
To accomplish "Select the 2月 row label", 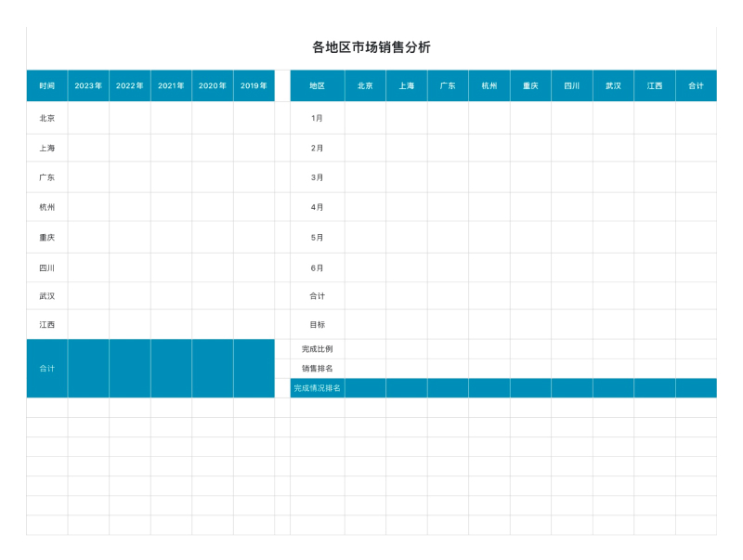I will pyautogui.click(x=317, y=148).
